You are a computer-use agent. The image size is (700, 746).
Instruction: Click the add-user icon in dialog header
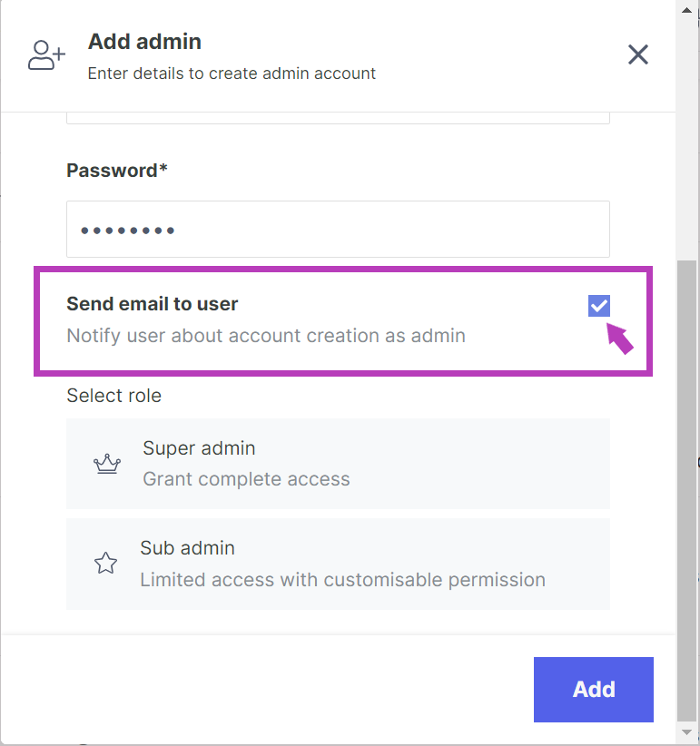(46, 55)
